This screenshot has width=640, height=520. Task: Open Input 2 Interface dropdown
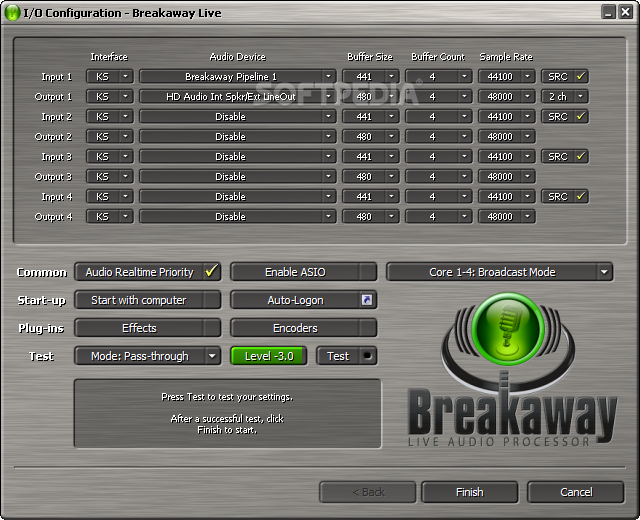point(110,116)
